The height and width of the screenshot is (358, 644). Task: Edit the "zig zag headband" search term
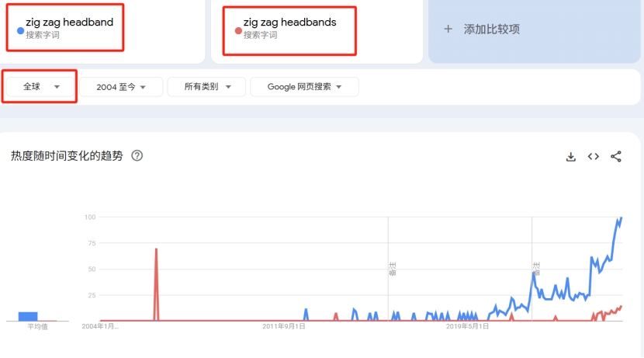[69, 23]
